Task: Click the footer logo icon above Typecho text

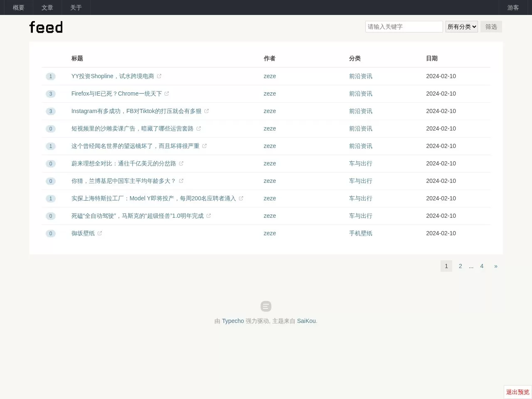Action: pos(266,306)
